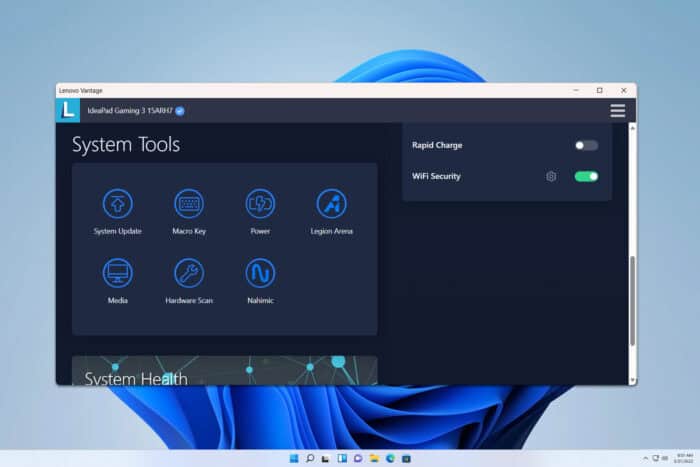Click the verified badge next to device name
This screenshot has width=700, height=467.
click(x=180, y=111)
